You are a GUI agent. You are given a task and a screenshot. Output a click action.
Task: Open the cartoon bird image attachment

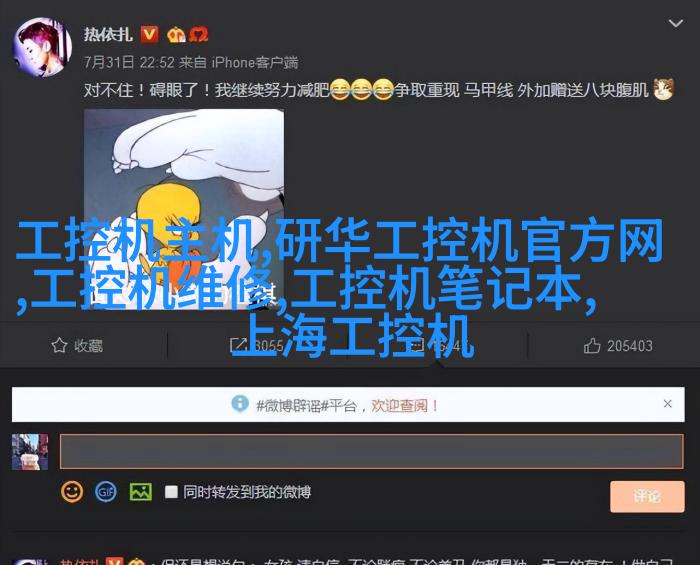point(184,208)
